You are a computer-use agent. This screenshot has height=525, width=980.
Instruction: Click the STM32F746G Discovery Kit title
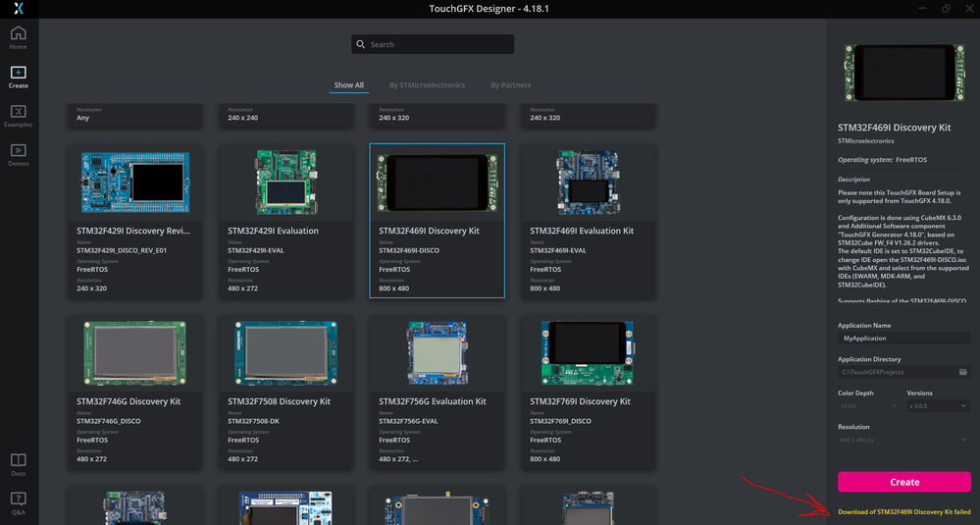coord(129,401)
